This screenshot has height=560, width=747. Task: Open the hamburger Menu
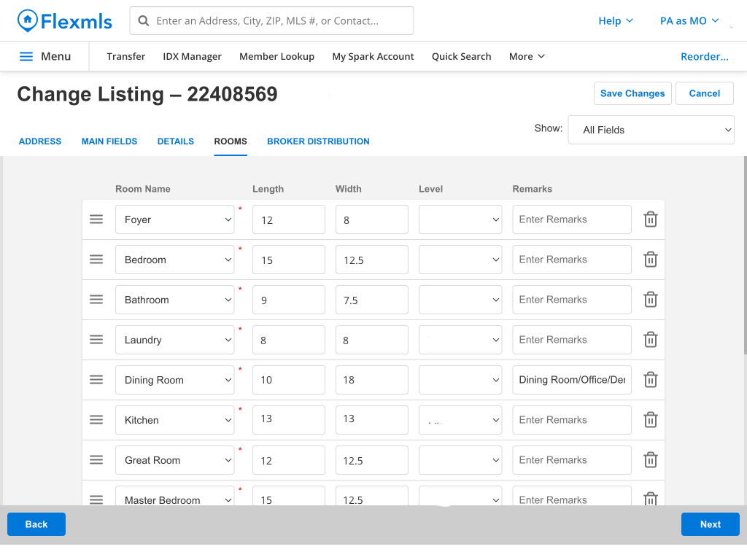pos(44,56)
